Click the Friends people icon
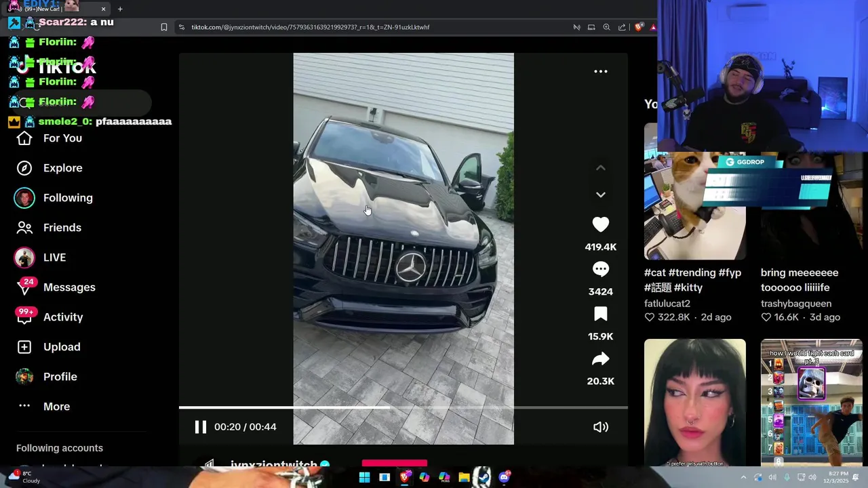868x488 pixels. [x=24, y=228]
